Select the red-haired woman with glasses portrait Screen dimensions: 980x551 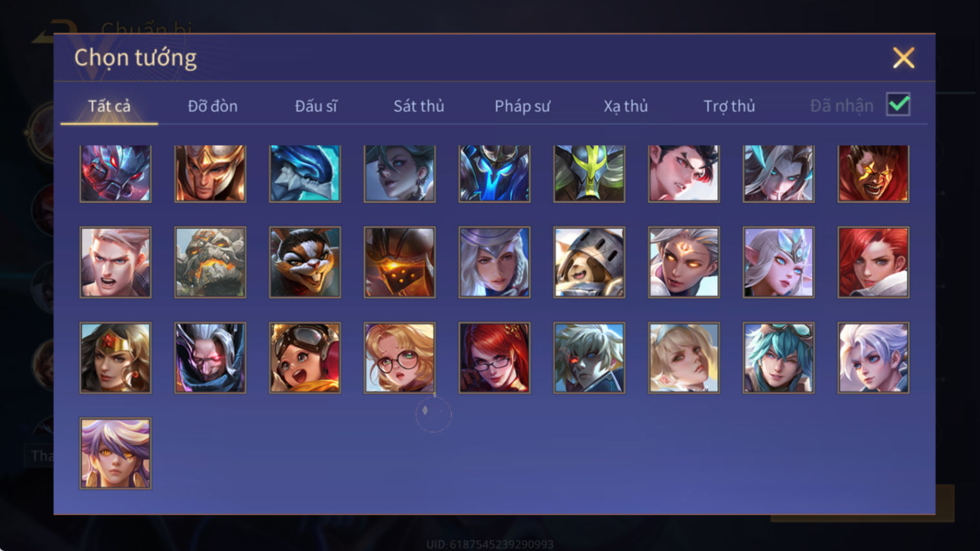tap(495, 357)
